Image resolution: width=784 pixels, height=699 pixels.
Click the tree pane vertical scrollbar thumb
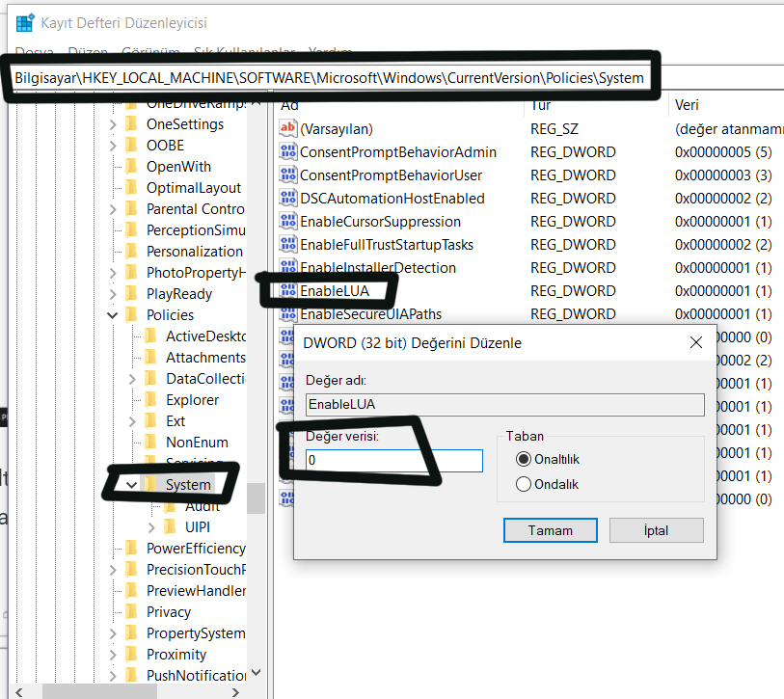pos(256,498)
